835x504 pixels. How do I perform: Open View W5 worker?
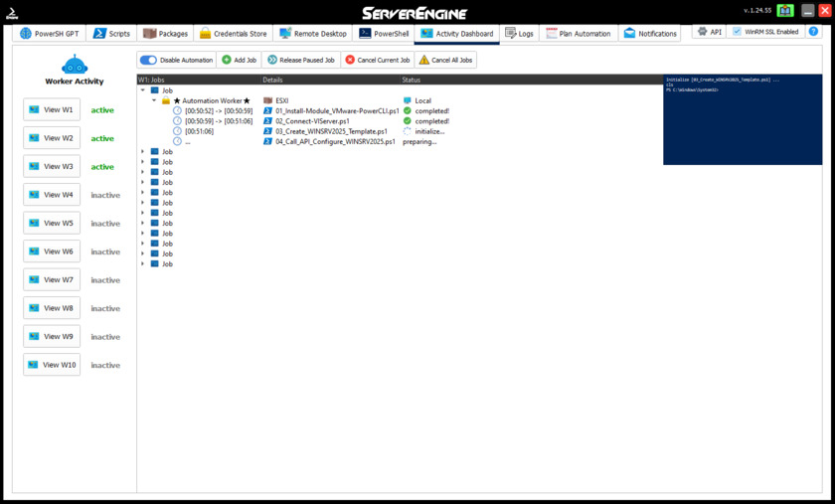[x=52, y=223]
